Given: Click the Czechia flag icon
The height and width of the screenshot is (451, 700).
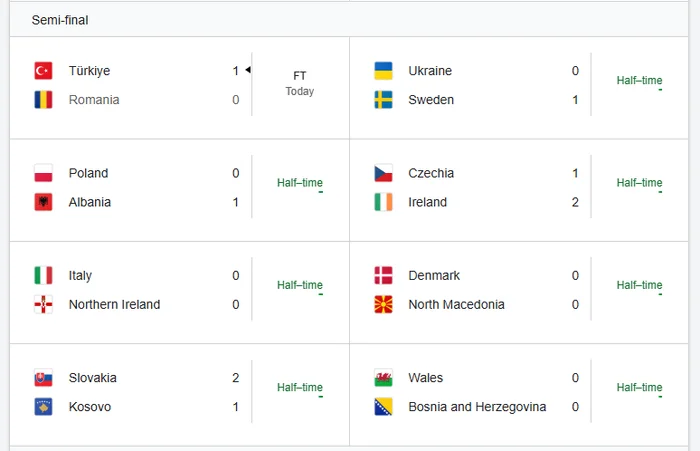Looking at the screenshot, I should point(383,173).
